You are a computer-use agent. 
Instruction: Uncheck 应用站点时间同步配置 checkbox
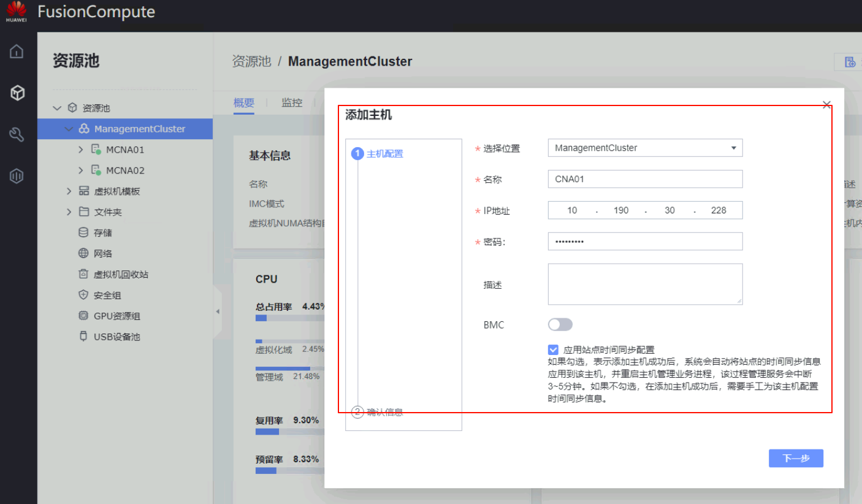pyautogui.click(x=554, y=349)
